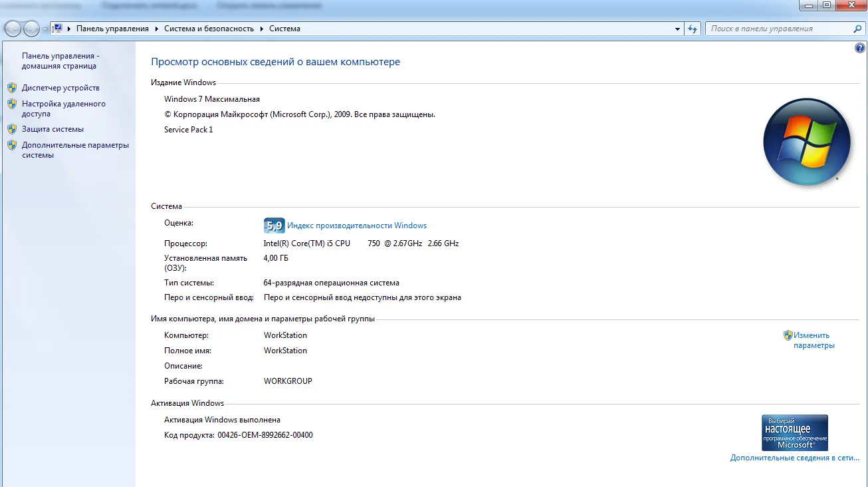Image resolution: width=868 pixels, height=487 pixels.
Task: Click the 5,9 performance score badge
Action: 274,226
